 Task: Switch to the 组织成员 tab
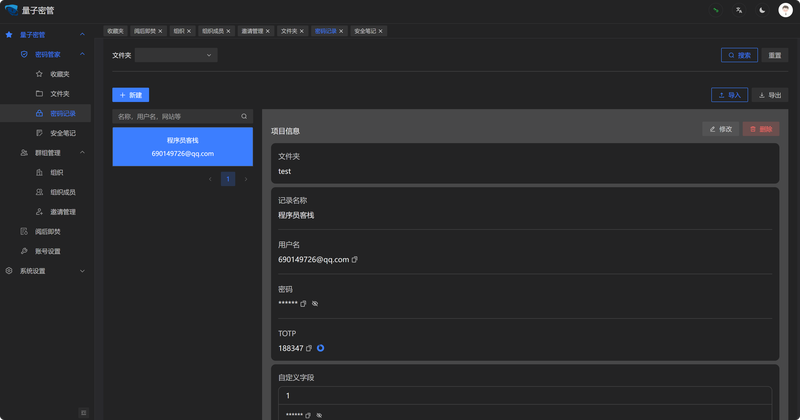[213, 31]
